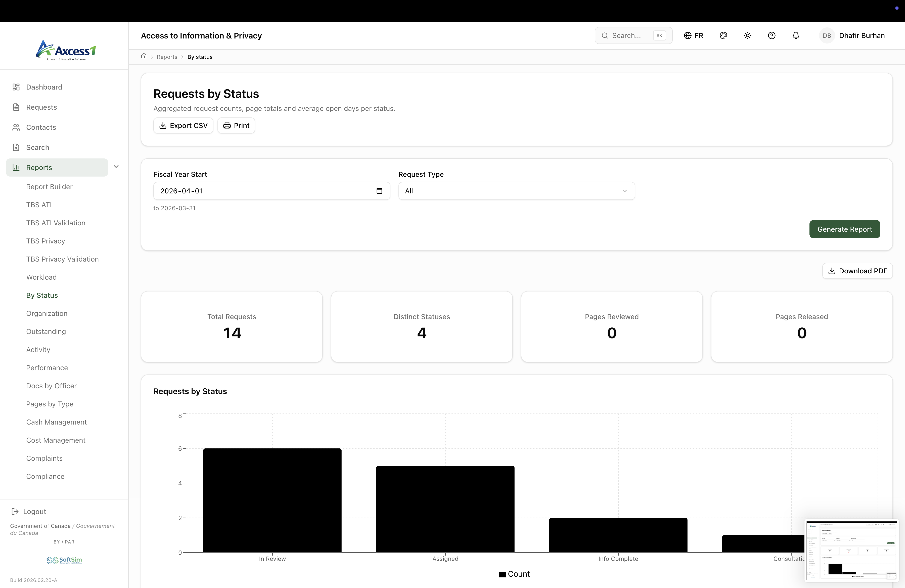Select Workload in the Reports submenu
Image resolution: width=905 pixels, height=588 pixels.
pos(41,277)
